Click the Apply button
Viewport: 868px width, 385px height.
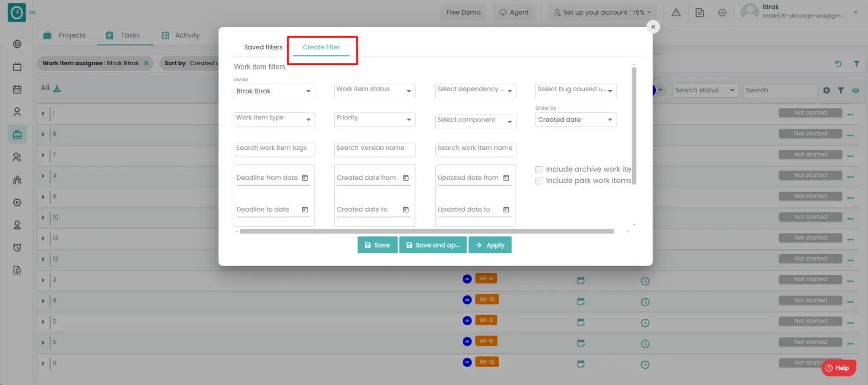[x=490, y=245]
